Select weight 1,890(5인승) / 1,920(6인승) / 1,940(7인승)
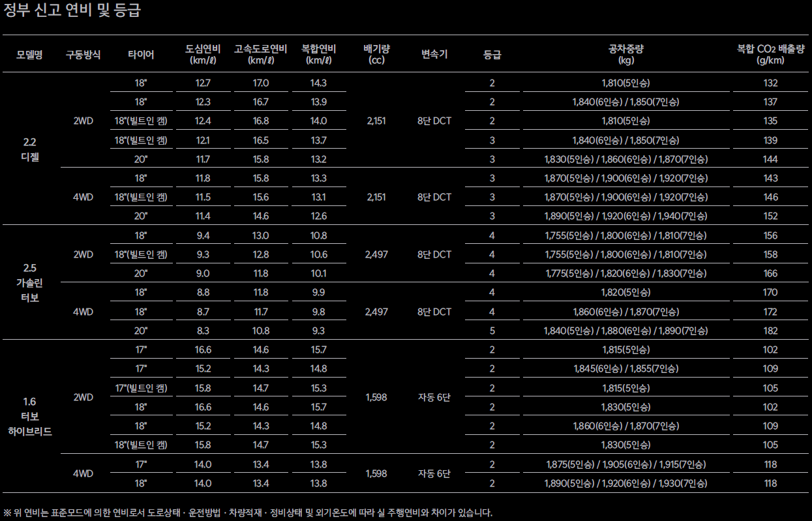This screenshot has width=812, height=521. tap(625, 216)
